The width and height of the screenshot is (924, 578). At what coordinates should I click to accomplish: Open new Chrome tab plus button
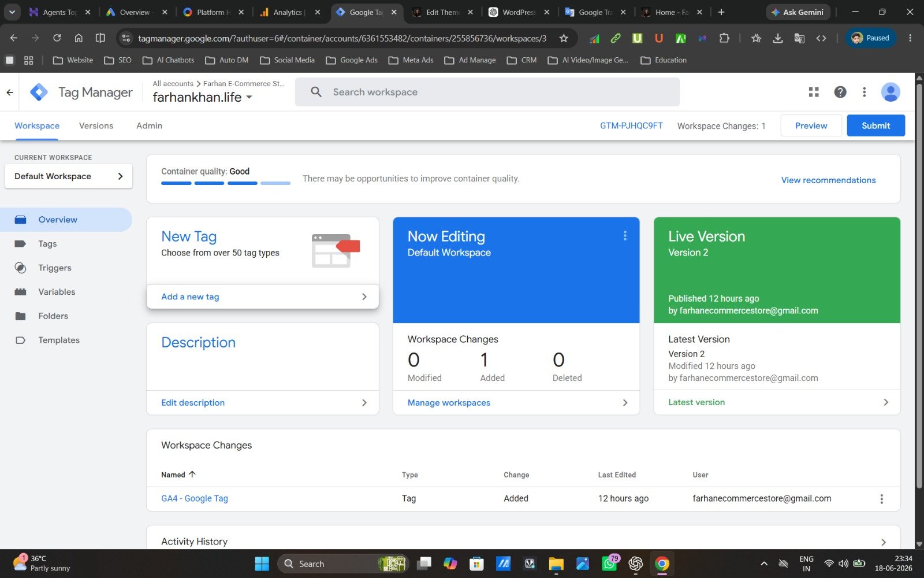(721, 12)
